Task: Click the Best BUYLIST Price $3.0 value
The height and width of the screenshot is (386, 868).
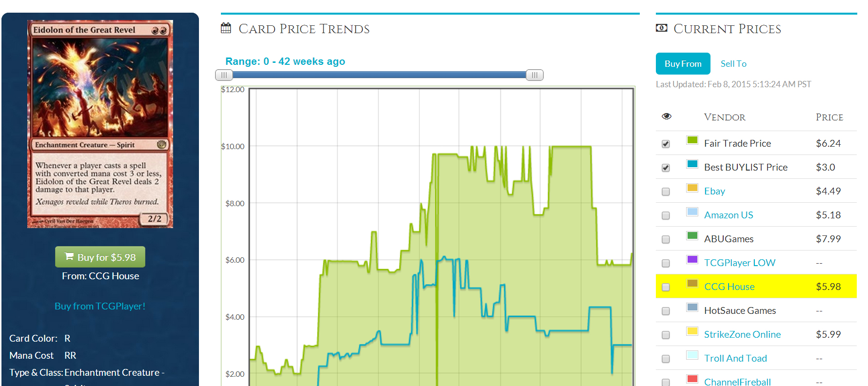Action: pos(825,167)
